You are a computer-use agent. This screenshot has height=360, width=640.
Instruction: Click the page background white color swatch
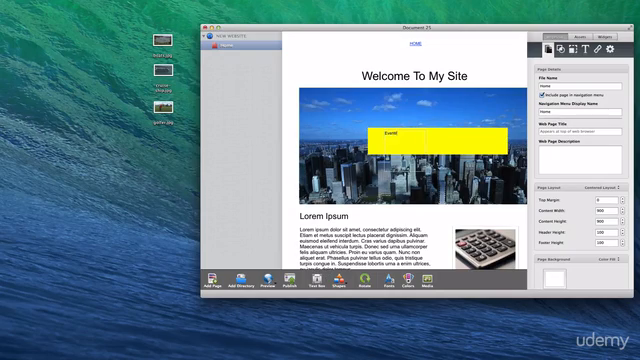click(x=555, y=279)
